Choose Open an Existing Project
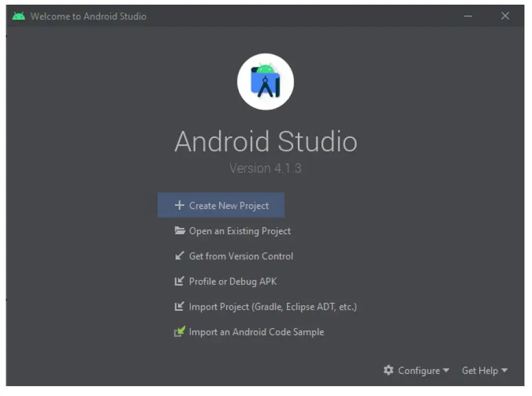 (232, 231)
